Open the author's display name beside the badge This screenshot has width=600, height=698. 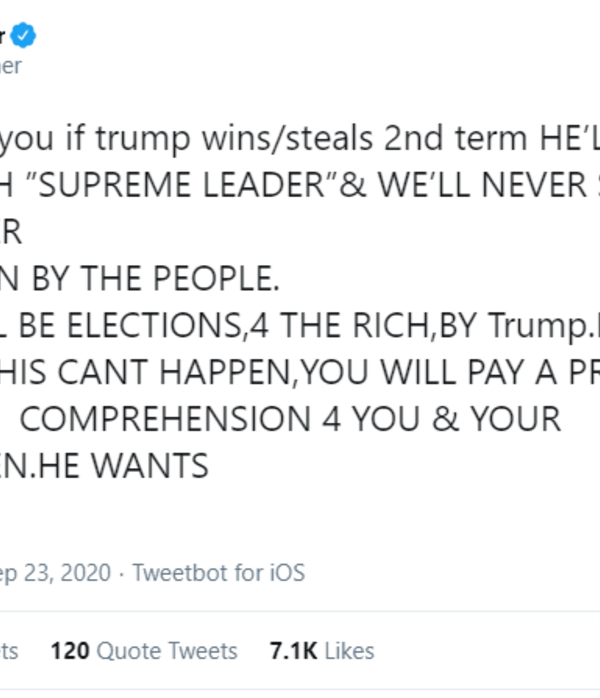pos(5,38)
